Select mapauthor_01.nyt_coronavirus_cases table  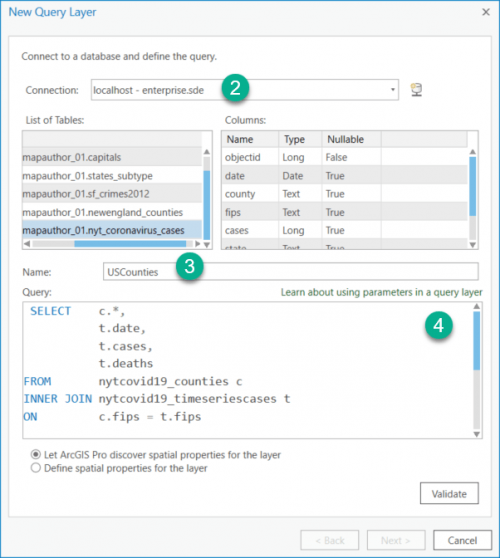[x=112, y=230]
